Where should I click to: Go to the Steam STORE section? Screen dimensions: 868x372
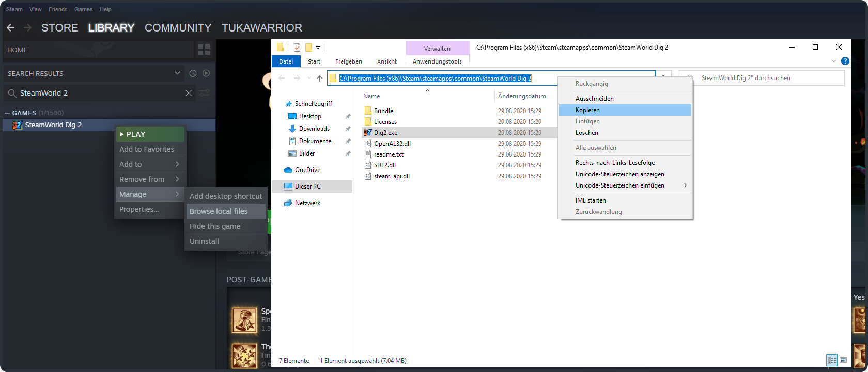[60, 28]
